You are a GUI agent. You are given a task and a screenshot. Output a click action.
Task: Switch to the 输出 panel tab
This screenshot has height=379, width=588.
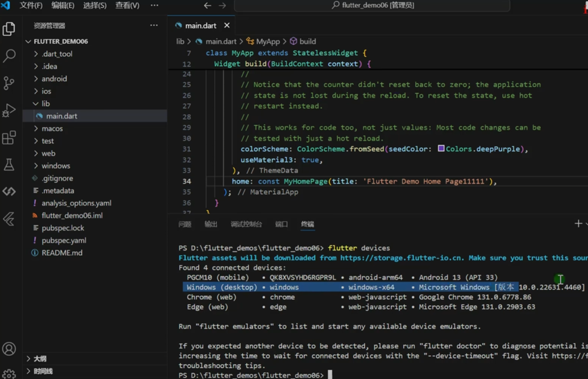[211, 224]
